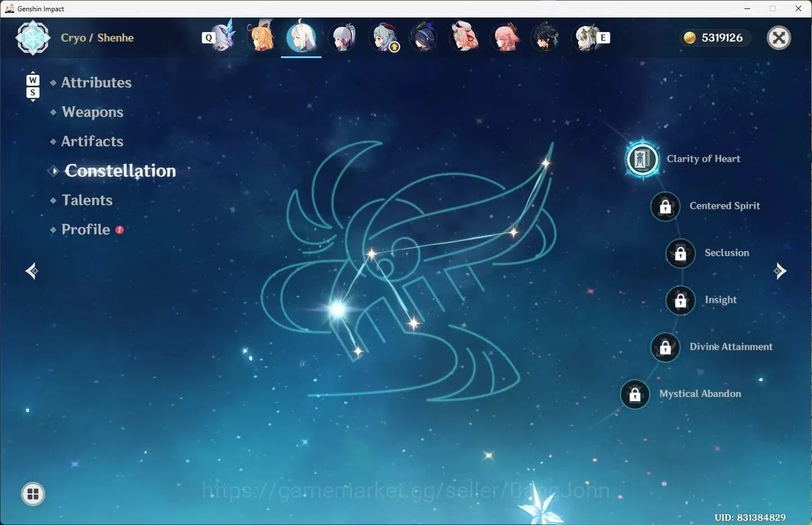Select the orange-haired character portrait
812x525 pixels.
[261, 37]
